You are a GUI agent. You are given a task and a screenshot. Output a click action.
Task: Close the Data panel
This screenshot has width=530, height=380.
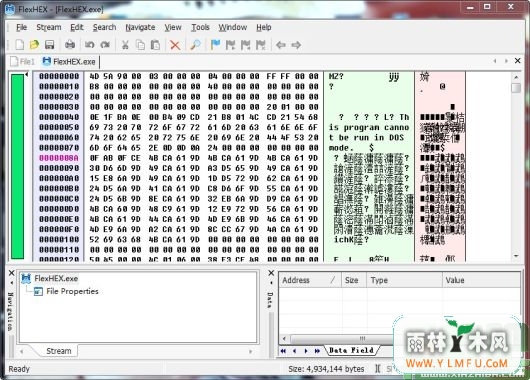click(271, 272)
